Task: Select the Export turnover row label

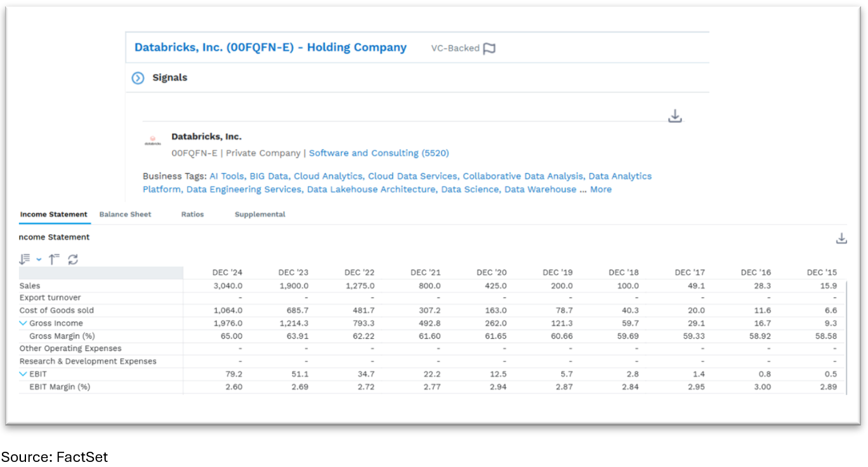Action: coord(50,298)
